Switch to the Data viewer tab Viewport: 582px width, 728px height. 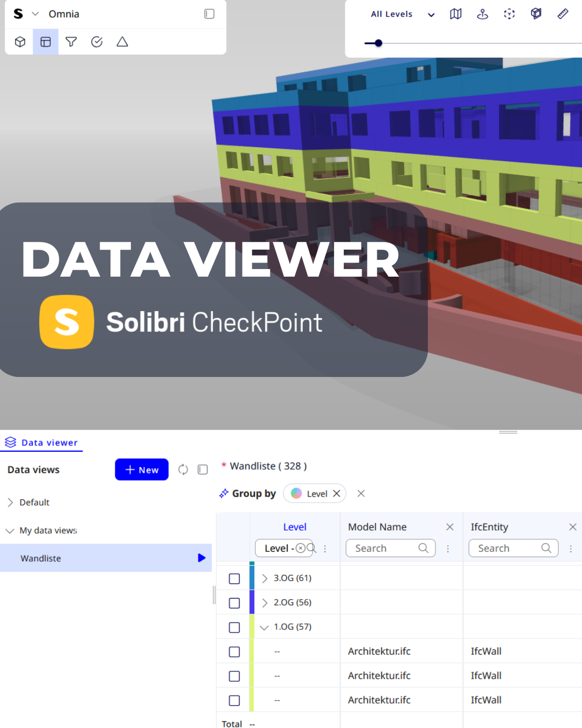[41, 443]
